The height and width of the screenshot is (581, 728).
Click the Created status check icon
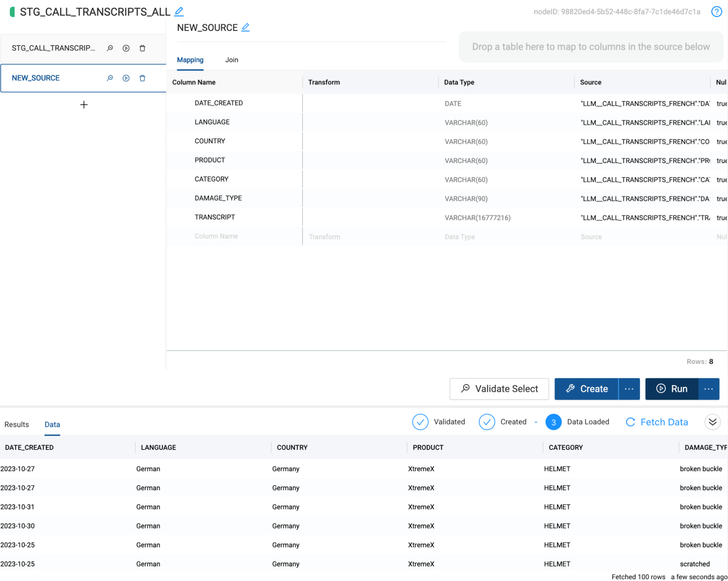pyautogui.click(x=487, y=422)
